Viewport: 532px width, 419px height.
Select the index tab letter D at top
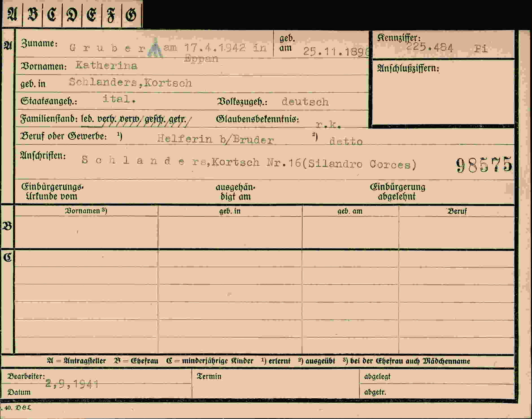[72, 15]
